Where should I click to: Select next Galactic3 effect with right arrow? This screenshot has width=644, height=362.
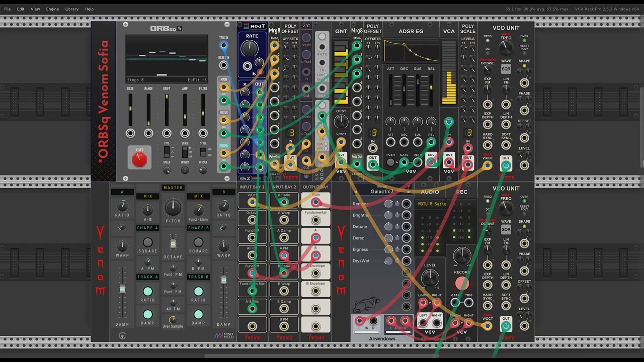409,192
